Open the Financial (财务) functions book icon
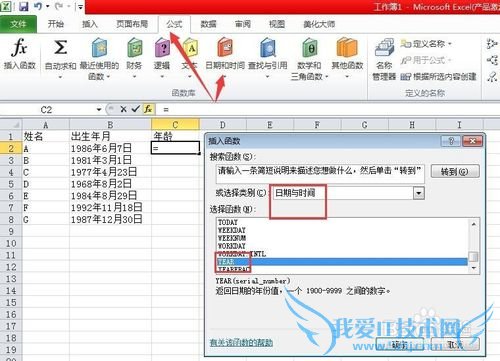The image size is (500, 361). (x=134, y=48)
